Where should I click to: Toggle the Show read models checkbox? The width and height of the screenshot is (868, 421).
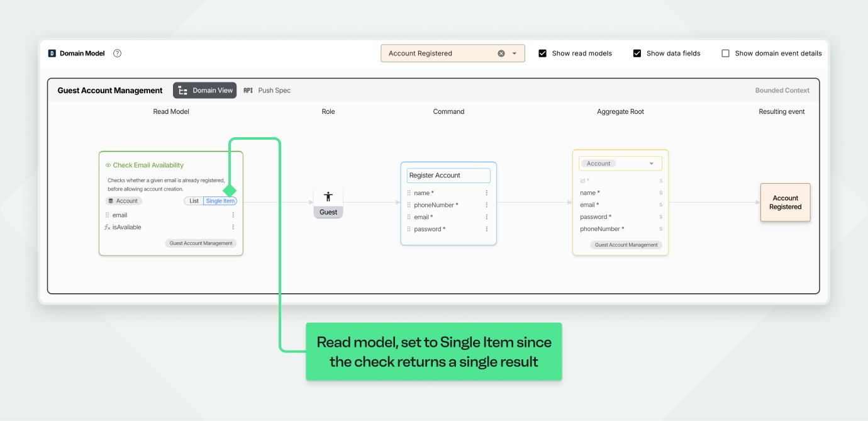point(543,53)
